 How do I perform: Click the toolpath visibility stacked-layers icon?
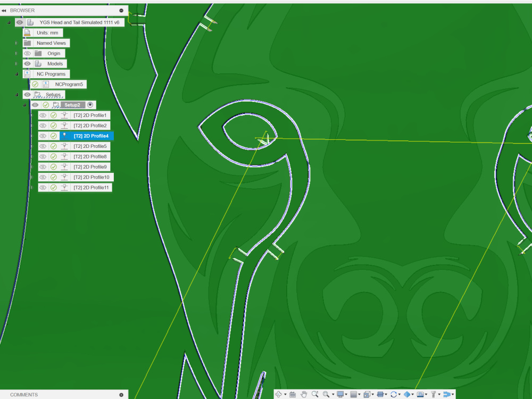(x=380, y=394)
